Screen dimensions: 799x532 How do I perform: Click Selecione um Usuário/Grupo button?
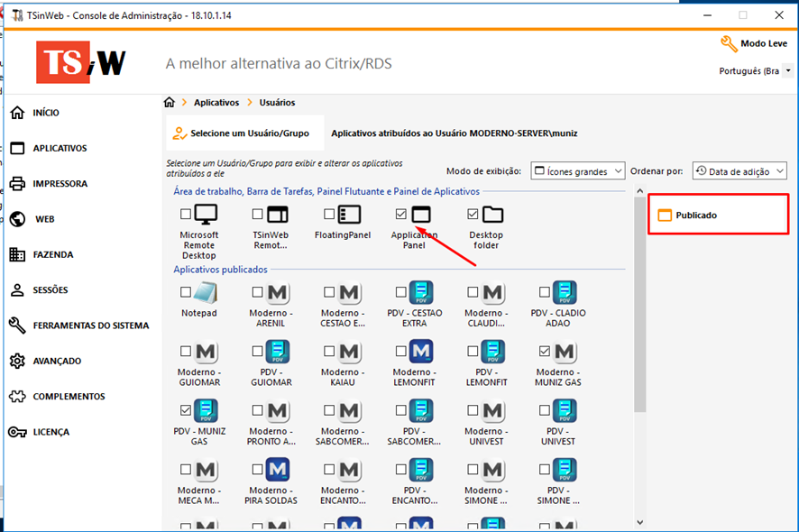click(241, 133)
